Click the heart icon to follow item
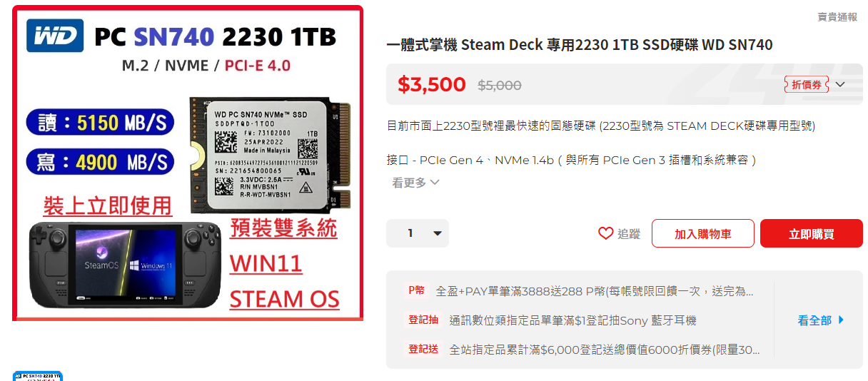Image resolution: width=868 pixels, height=381 pixels. 605,233
